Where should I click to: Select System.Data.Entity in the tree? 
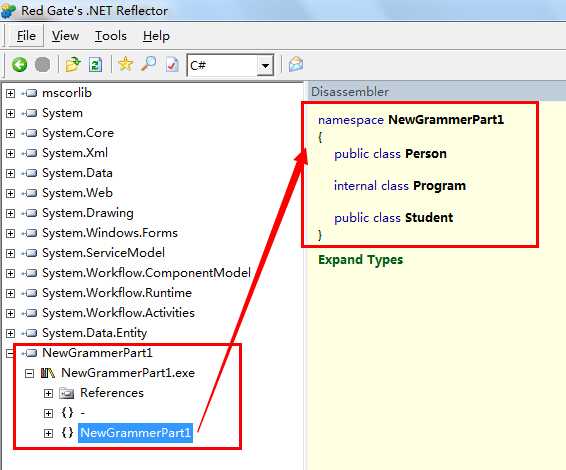pos(95,333)
